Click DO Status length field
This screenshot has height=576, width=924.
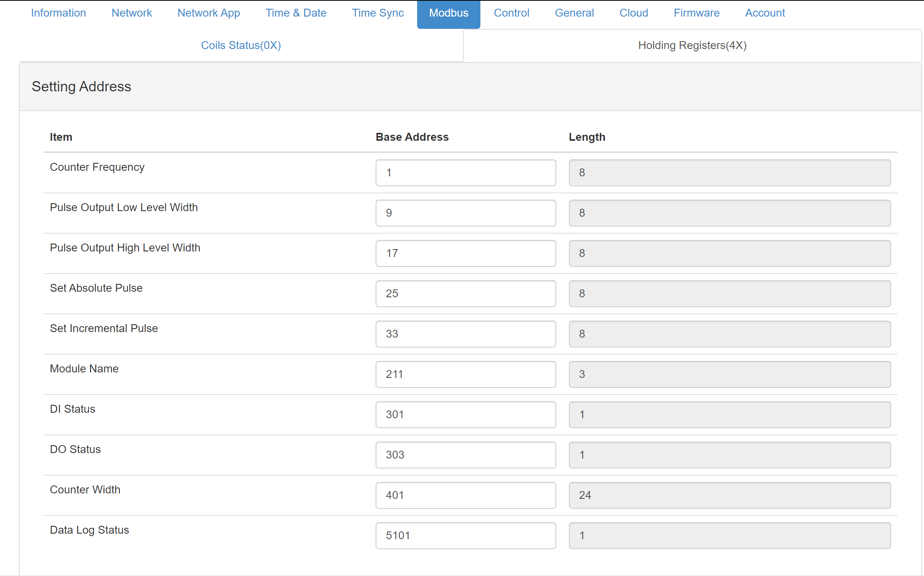click(x=730, y=455)
